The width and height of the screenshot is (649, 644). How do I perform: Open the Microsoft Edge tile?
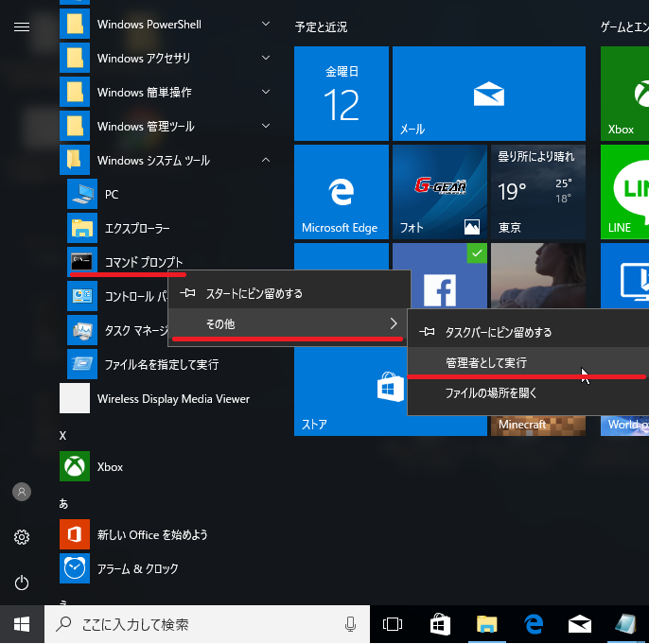click(x=342, y=192)
